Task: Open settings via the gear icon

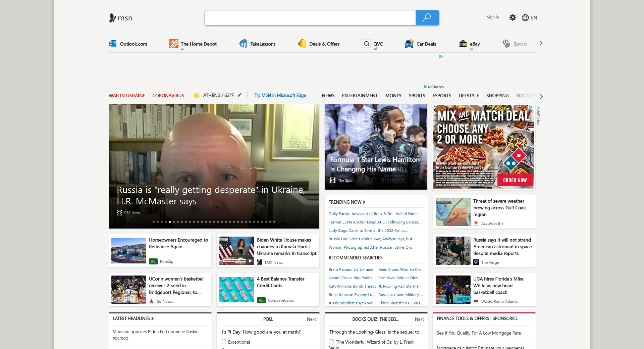Action: pyautogui.click(x=513, y=17)
